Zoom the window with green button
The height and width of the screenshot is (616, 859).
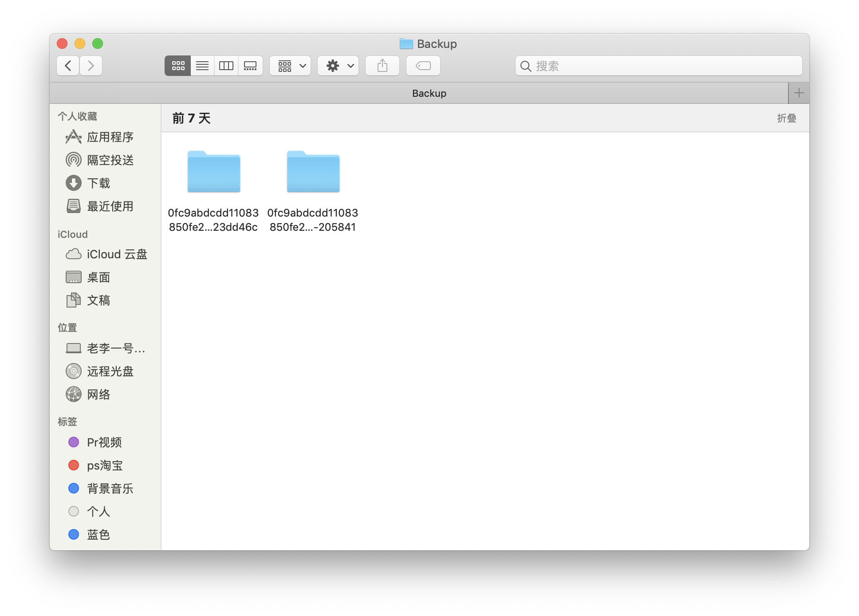click(98, 43)
